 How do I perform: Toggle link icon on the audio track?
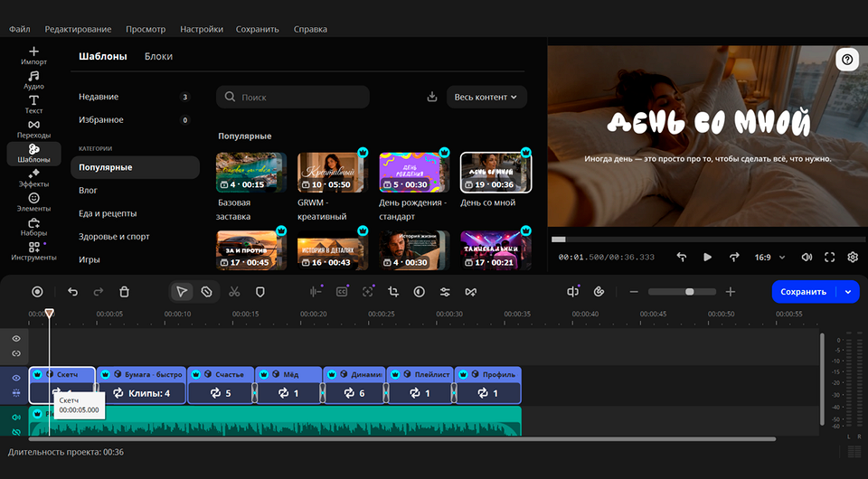pos(16,432)
